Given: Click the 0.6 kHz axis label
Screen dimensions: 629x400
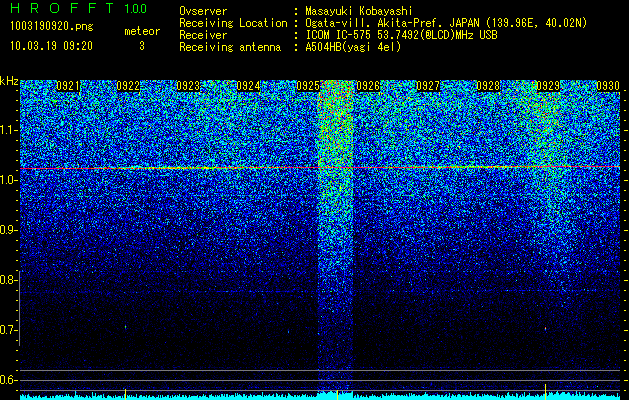Looking at the screenshot, I should pos(8,380).
